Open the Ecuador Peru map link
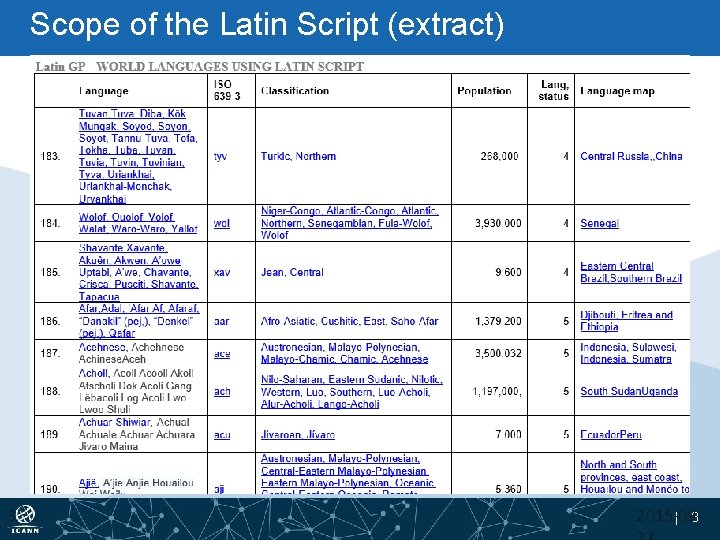The image size is (720, 540). (611, 434)
